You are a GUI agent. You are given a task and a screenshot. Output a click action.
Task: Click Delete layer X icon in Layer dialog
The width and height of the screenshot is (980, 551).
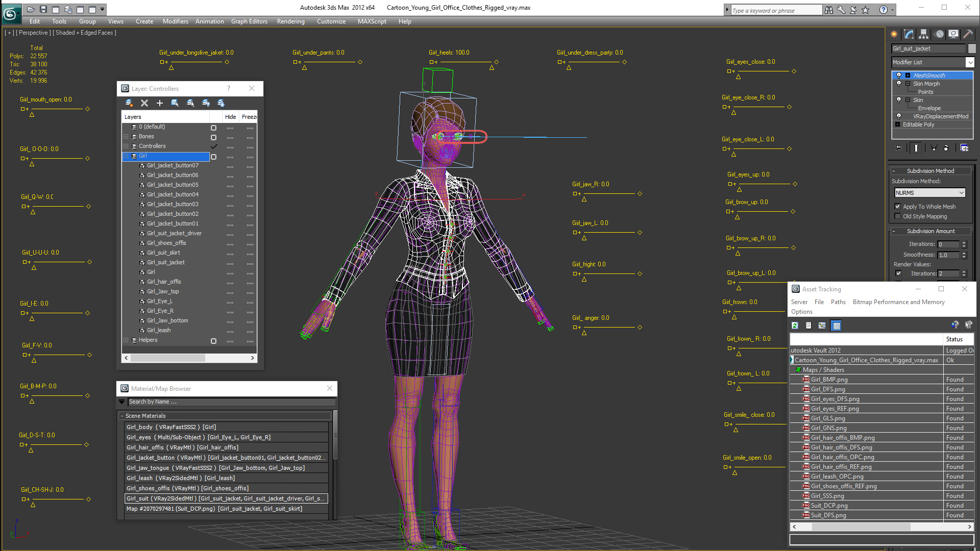(x=144, y=103)
